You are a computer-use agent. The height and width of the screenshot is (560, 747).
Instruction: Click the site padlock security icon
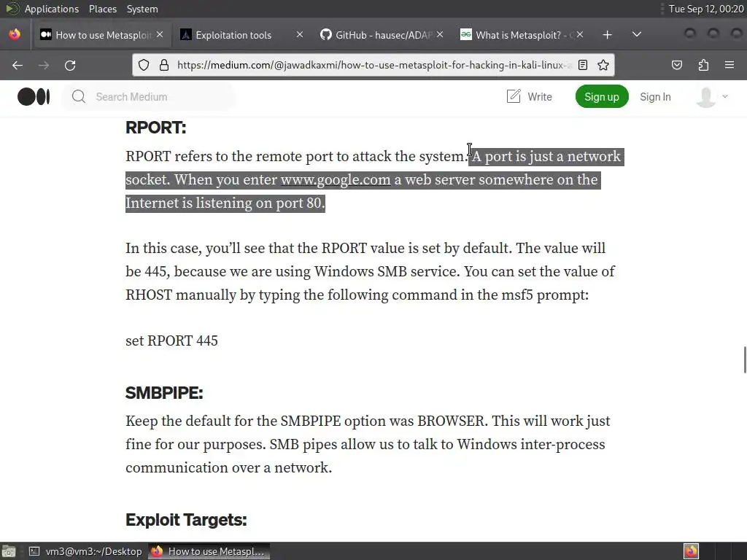coord(164,65)
